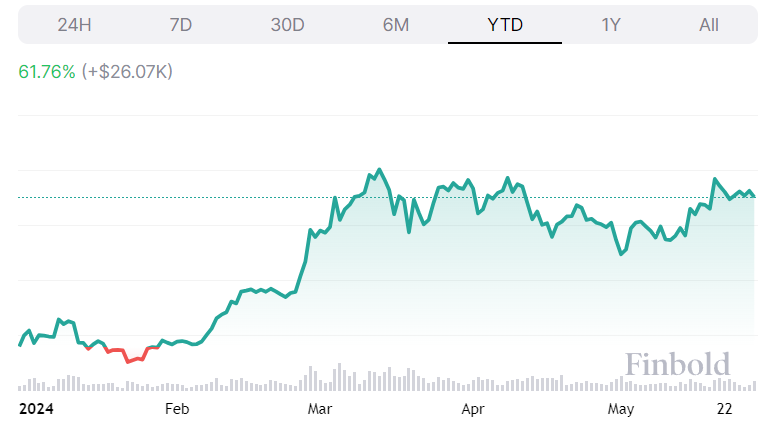Screen dimensions: 771x430
Task: Click the May axis label
Action: (621, 408)
